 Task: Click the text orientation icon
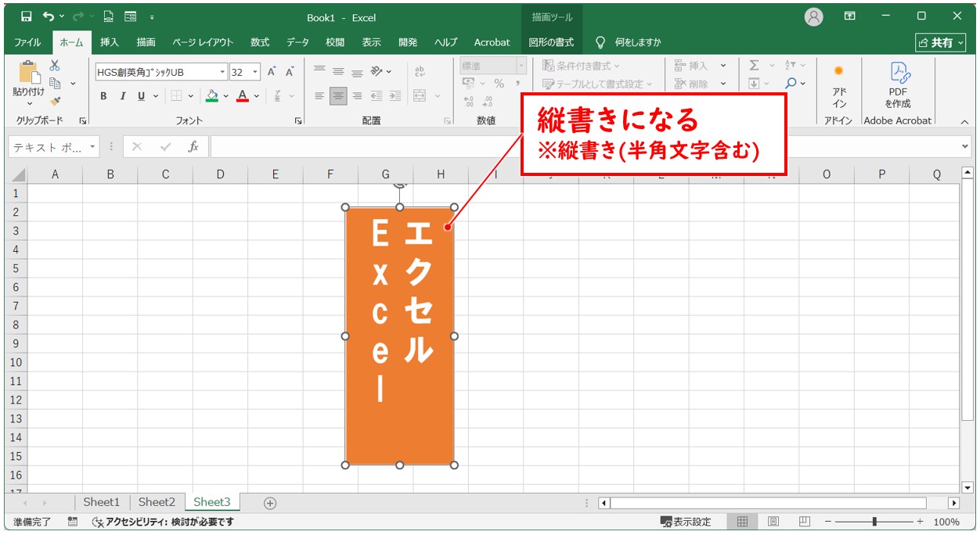377,71
